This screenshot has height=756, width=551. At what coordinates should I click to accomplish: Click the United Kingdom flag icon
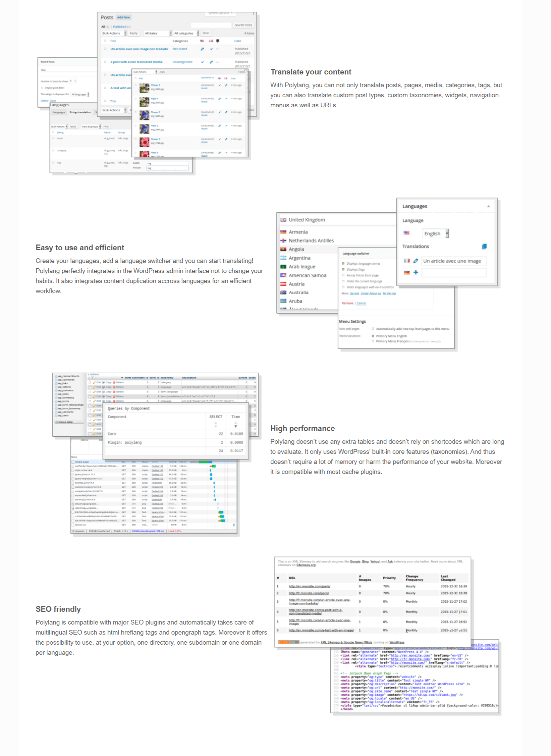283,220
